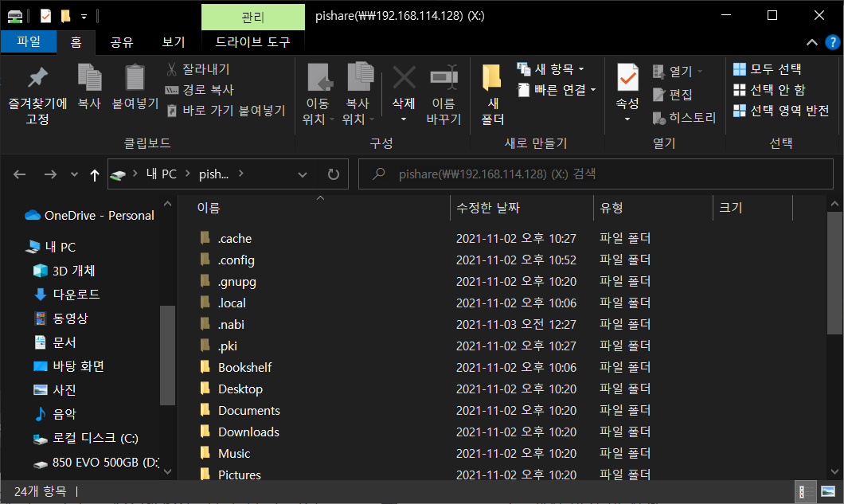Click Select All (모두 선택) button
Image resolution: width=844 pixels, height=504 pixels.
(768, 69)
